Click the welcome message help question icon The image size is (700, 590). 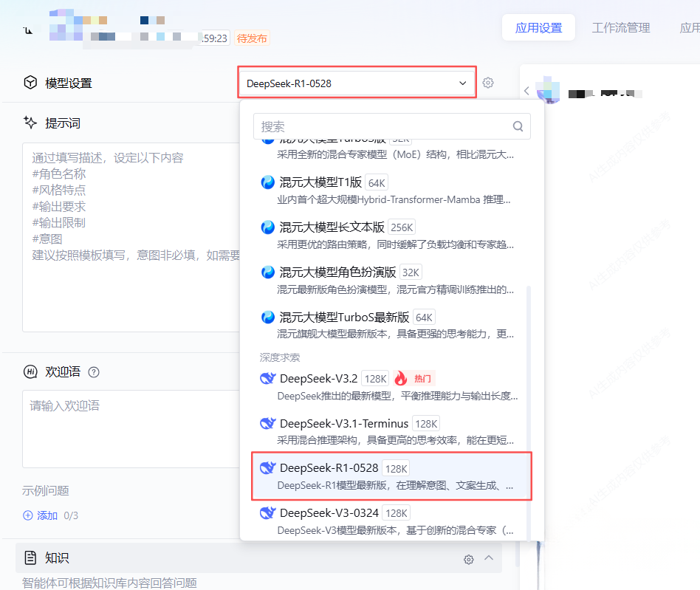94,372
